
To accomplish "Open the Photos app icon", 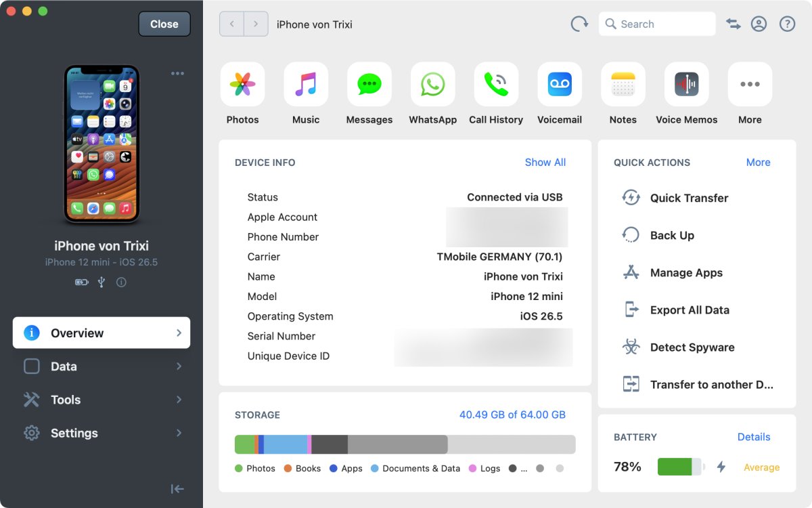I will [242, 84].
